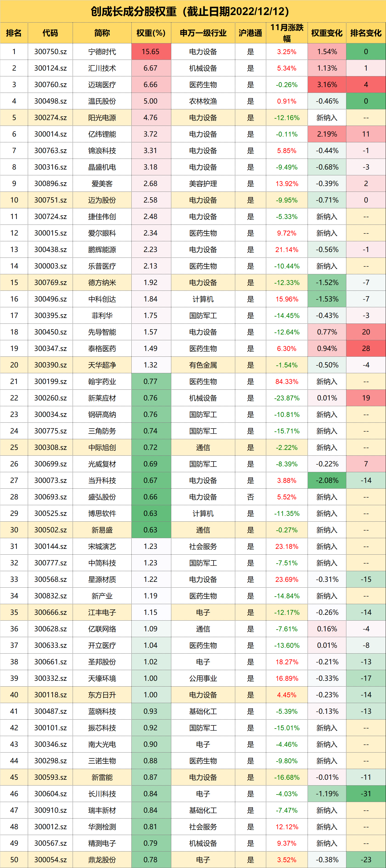Select the 温氏股份 cell
The image size is (386, 868).
click(102, 101)
